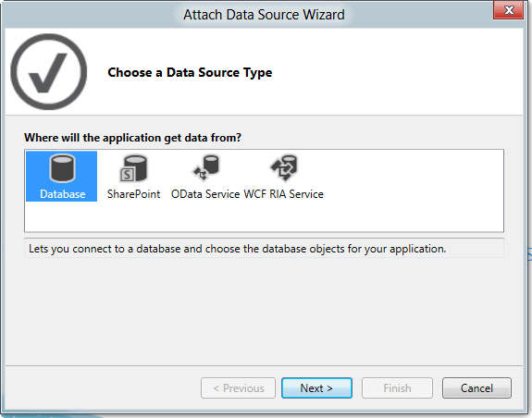532x418 pixels.
Task: Click the large checkmark wizard logo
Action: 49,71
